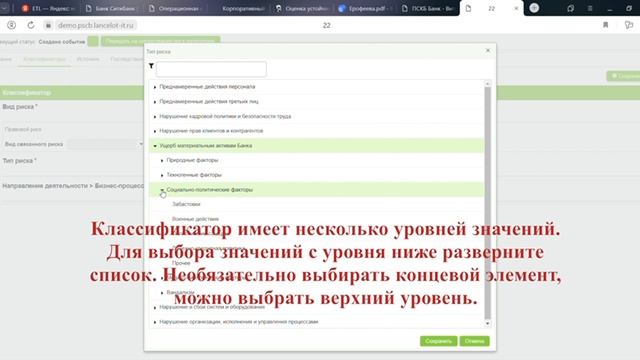The image size is (640, 360).
Task: Click the browser menu hamburger icon
Action: click(x=590, y=8)
